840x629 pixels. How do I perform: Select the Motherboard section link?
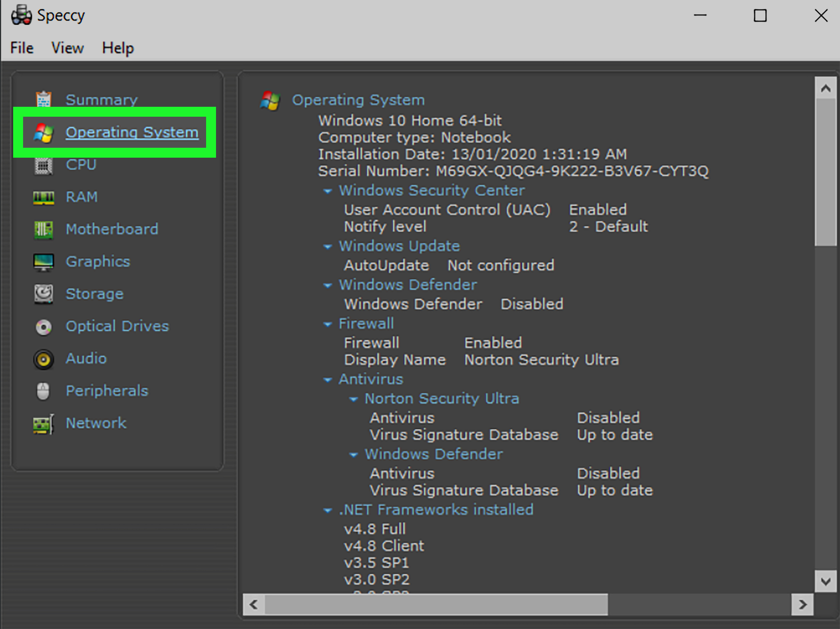click(112, 229)
